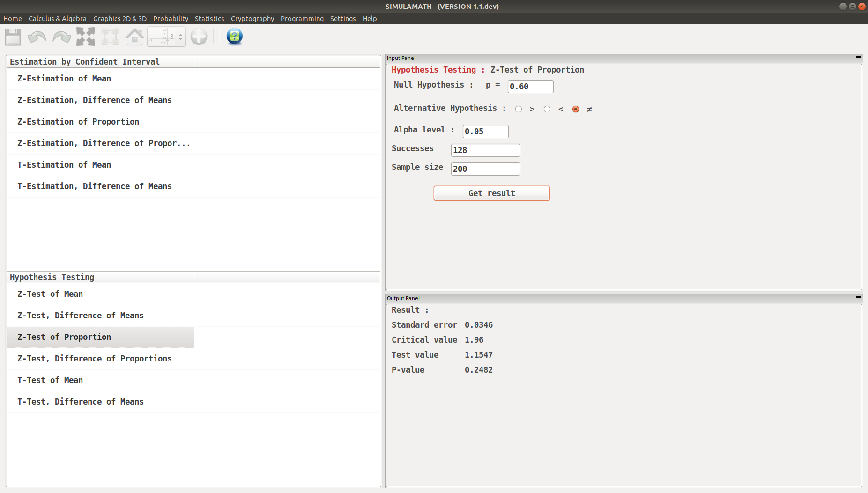Open the Settings menu
868x493 pixels.
pyautogui.click(x=343, y=19)
